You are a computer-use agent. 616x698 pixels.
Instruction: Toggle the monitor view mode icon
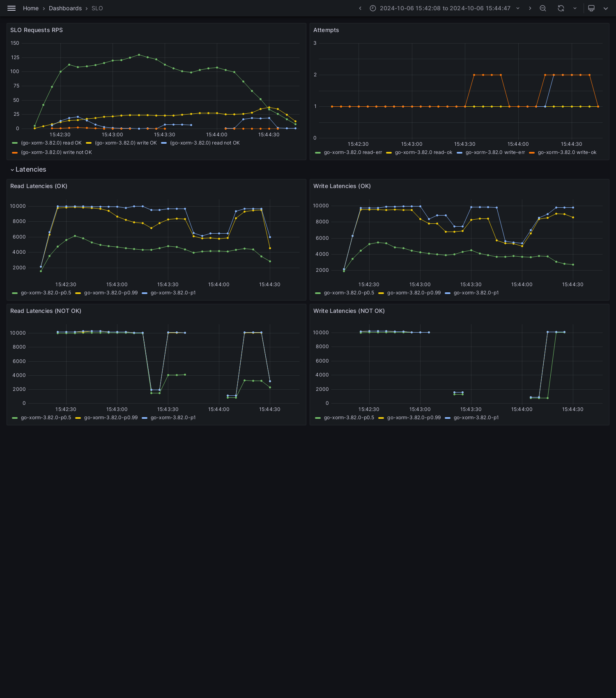click(x=591, y=8)
